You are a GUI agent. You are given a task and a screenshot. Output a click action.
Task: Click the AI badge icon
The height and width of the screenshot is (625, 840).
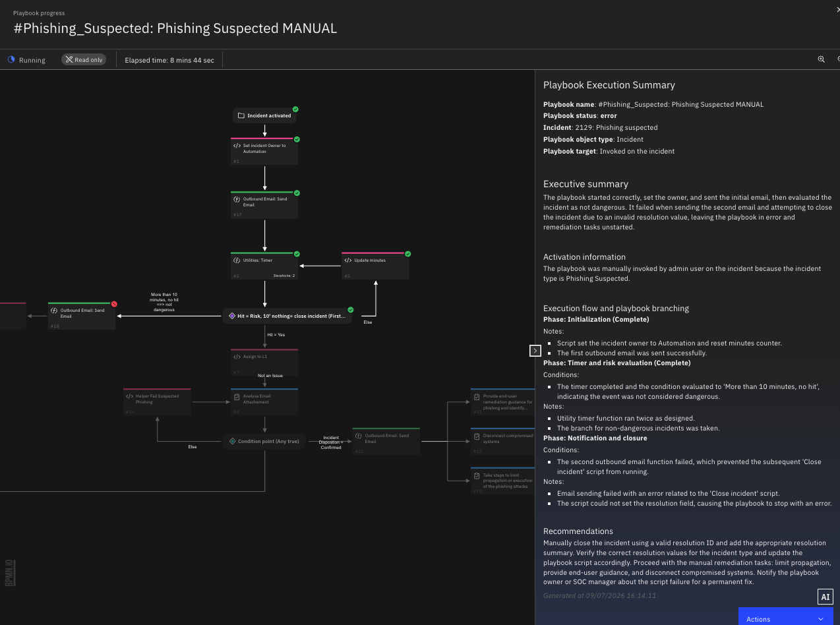pos(825,597)
